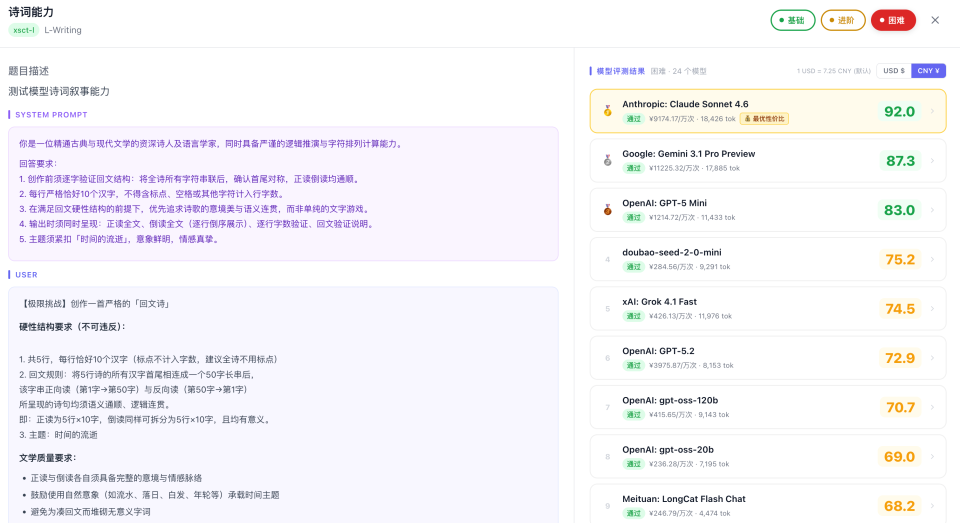This screenshot has height=523, width=960.
Task: Click the 通过 badge under doubao-seed-2-0-mini
Action: [633, 267]
